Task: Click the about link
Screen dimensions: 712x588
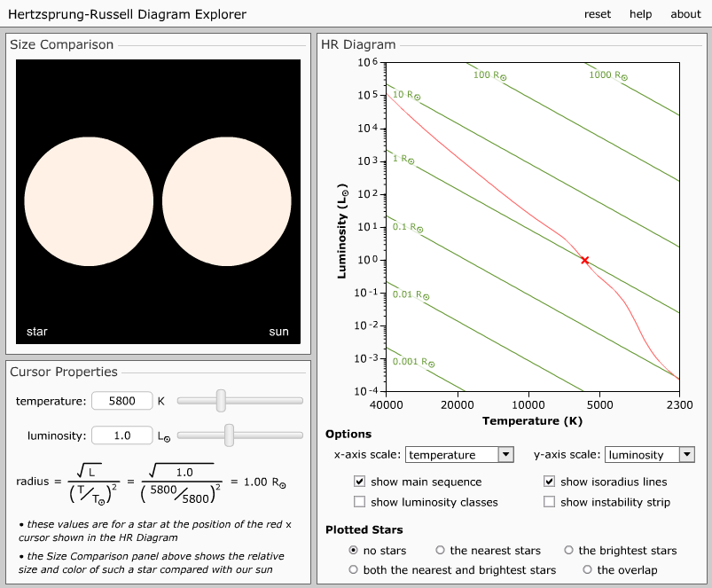Action: (685, 14)
